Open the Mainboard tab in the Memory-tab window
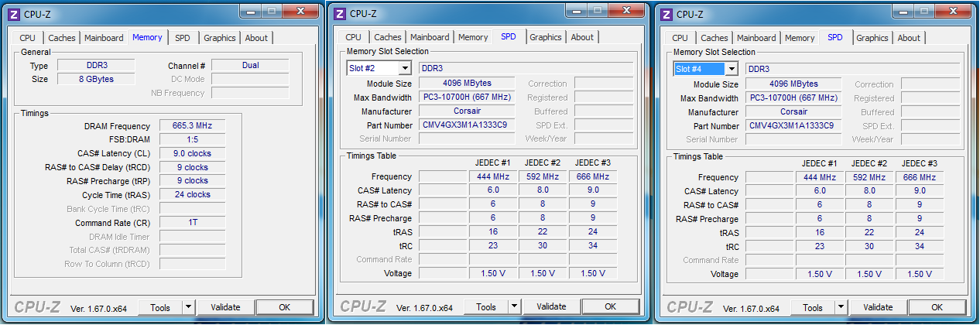 (x=104, y=38)
